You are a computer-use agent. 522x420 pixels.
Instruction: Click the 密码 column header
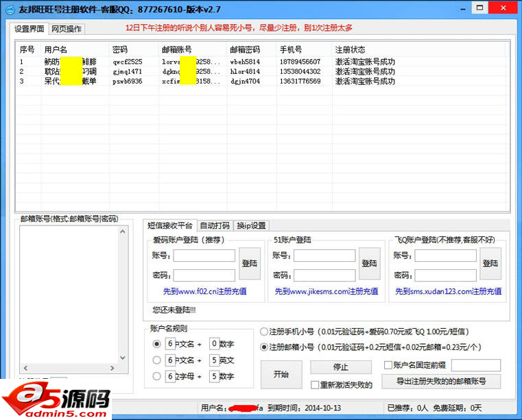pyautogui.click(x=134, y=50)
